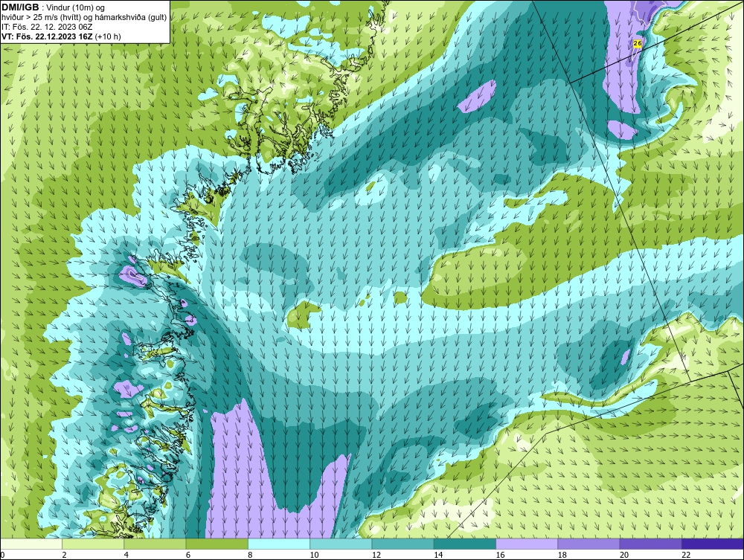The height and width of the screenshot is (560, 744).
Task: Click the legend swatch between 10 and 12
Action: (x=341, y=544)
